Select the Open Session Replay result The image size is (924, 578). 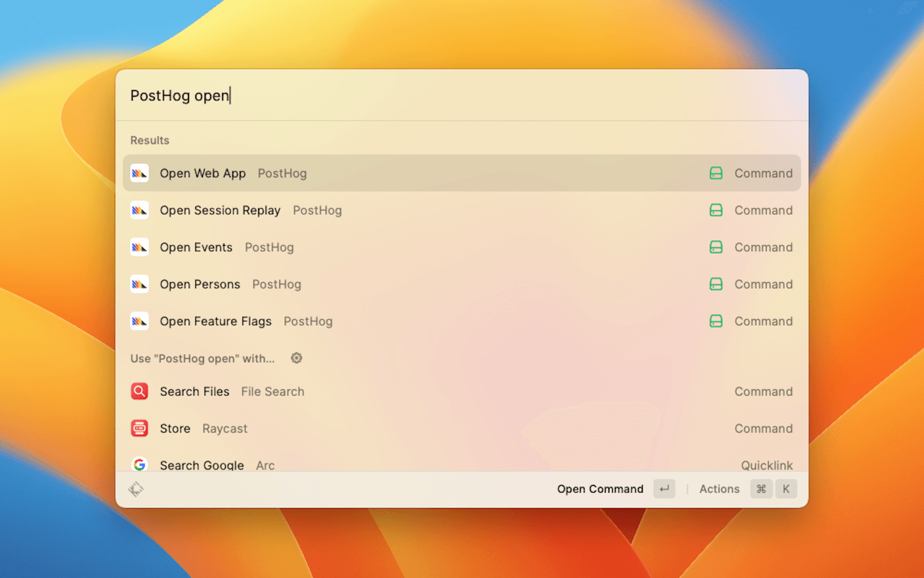220,210
